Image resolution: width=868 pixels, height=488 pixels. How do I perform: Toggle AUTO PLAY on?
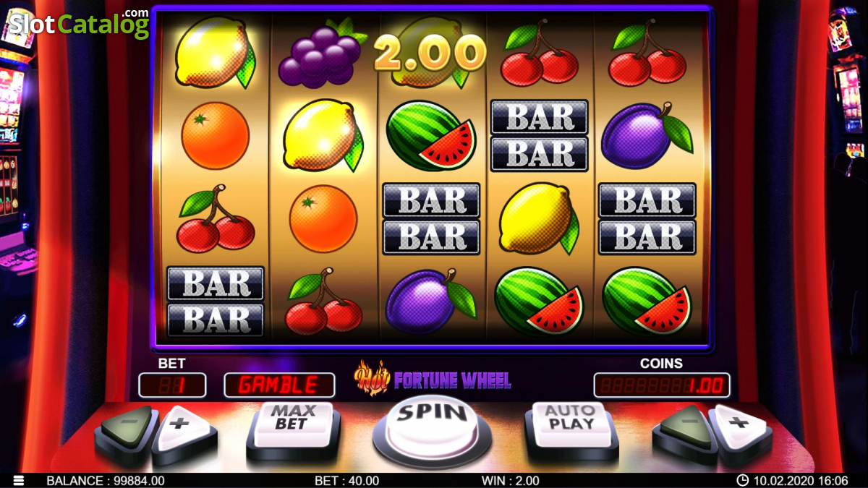(570, 427)
